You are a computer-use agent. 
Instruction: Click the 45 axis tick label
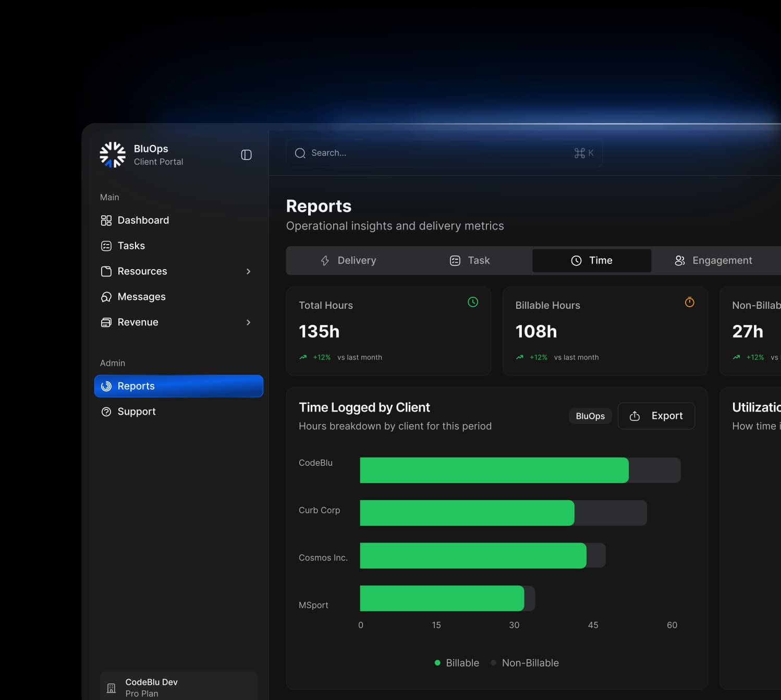point(593,625)
